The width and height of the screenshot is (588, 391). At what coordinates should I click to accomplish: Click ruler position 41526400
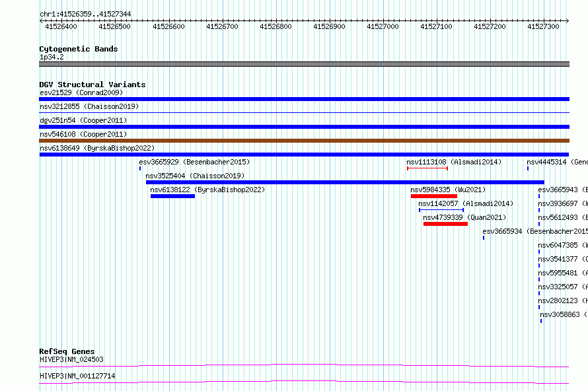(61, 26)
